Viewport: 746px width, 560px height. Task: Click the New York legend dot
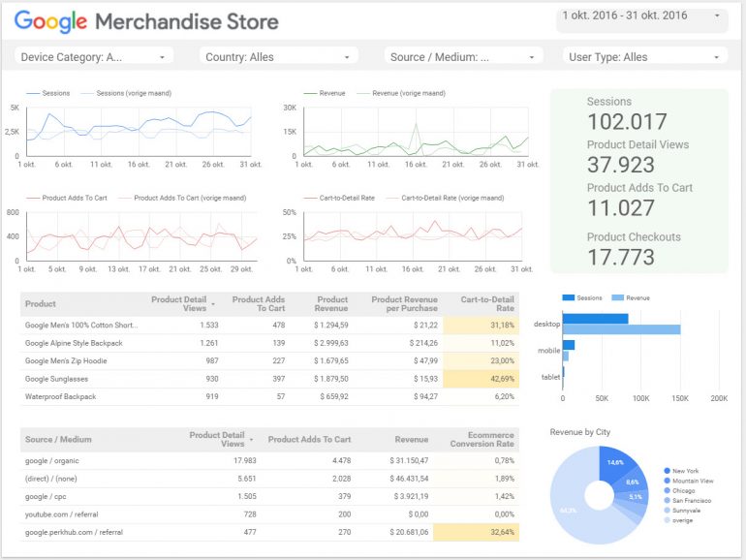pos(667,471)
